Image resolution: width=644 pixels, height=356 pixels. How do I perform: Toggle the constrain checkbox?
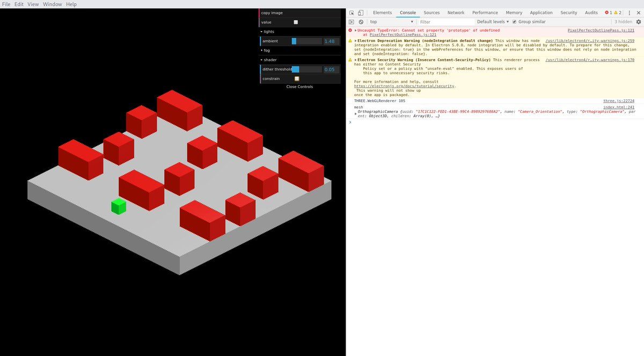pos(297,79)
